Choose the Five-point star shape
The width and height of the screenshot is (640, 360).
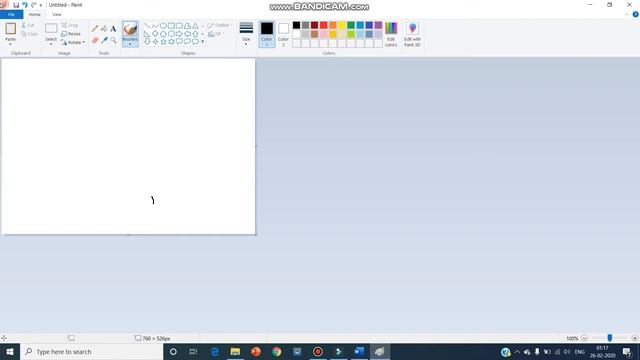tap(163, 42)
